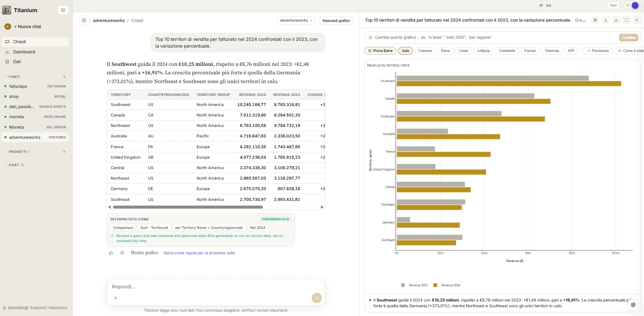
Task: Open the Titanium logo in the sidebar
Action: coord(6,10)
